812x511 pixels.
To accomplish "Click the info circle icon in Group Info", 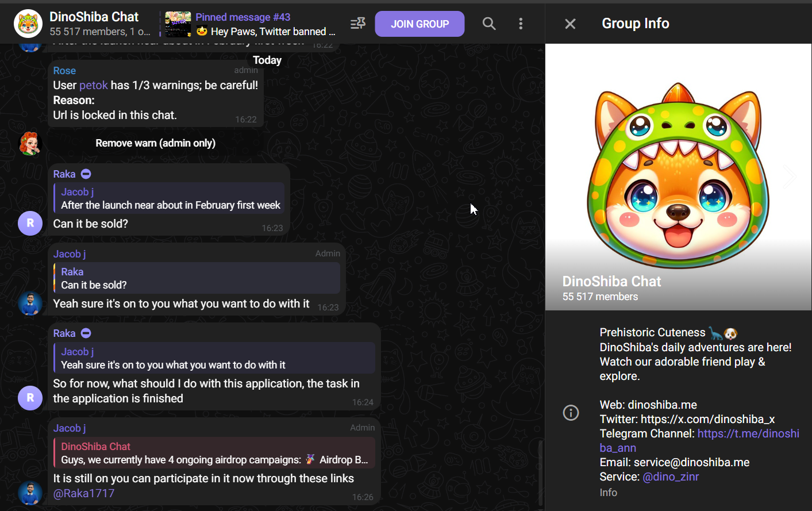I will click(x=571, y=413).
